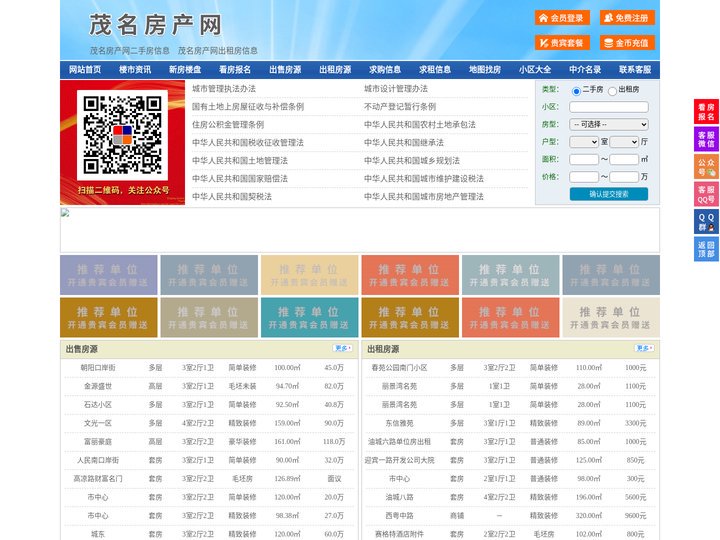
Task: Click the minimum 价格 input field
Action: point(584,177)
